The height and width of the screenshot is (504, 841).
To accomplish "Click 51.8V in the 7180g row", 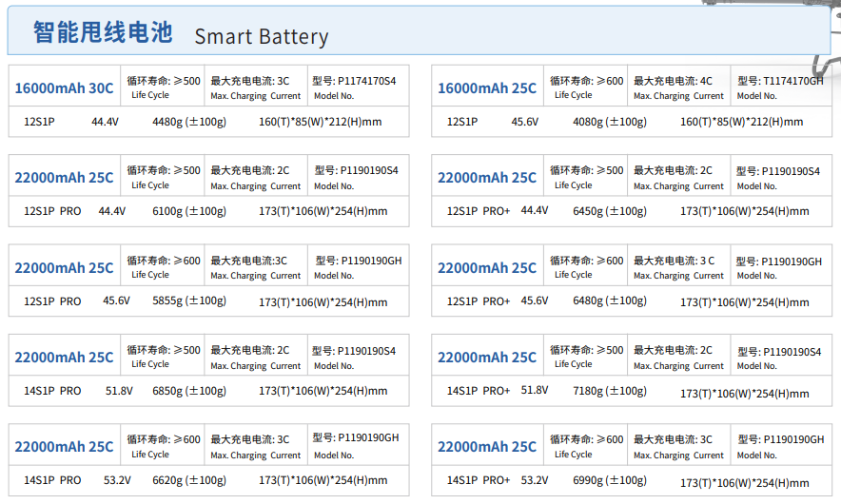I will click(x=535, y=390).
